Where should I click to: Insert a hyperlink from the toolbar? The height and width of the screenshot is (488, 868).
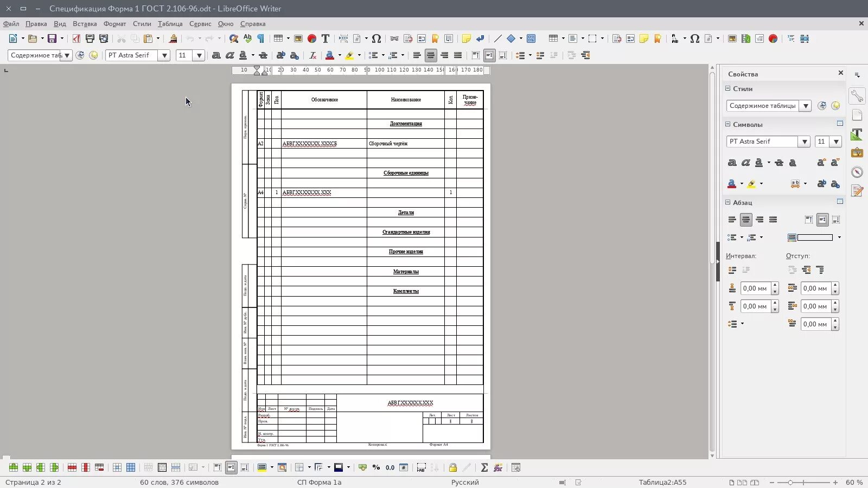[x=394, y=38]
